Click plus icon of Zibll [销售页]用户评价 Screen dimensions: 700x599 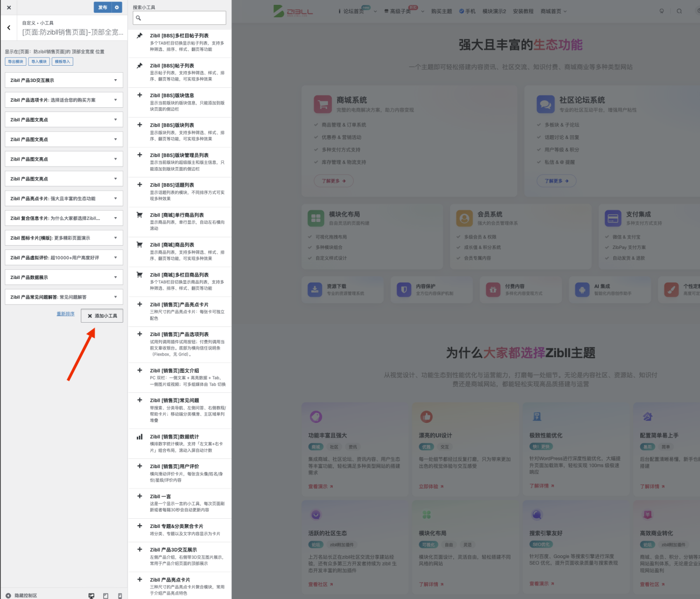coord(139,466)
